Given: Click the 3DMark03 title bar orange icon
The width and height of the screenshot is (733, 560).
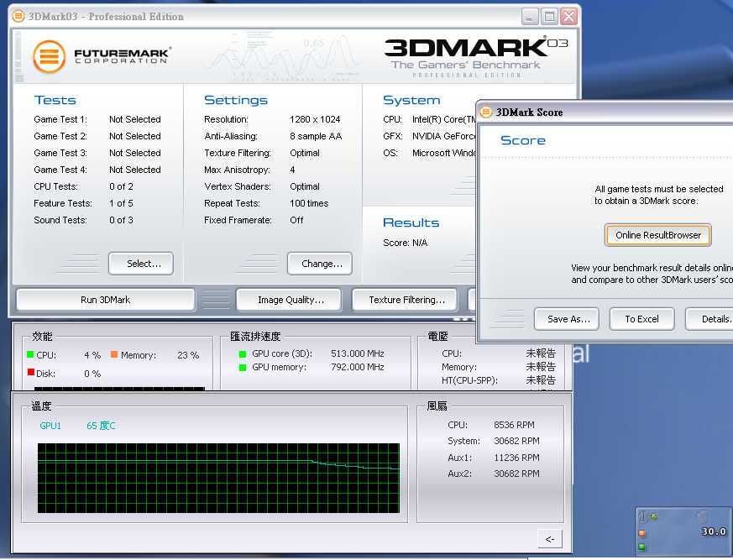Looking at the screenshot, I should pos(18,16).
